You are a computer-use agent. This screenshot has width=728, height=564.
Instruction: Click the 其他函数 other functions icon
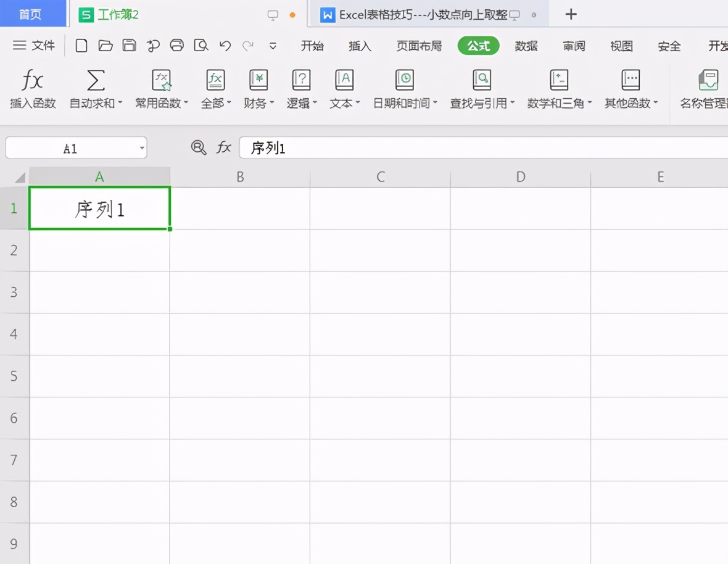click(x=631, y=80)
